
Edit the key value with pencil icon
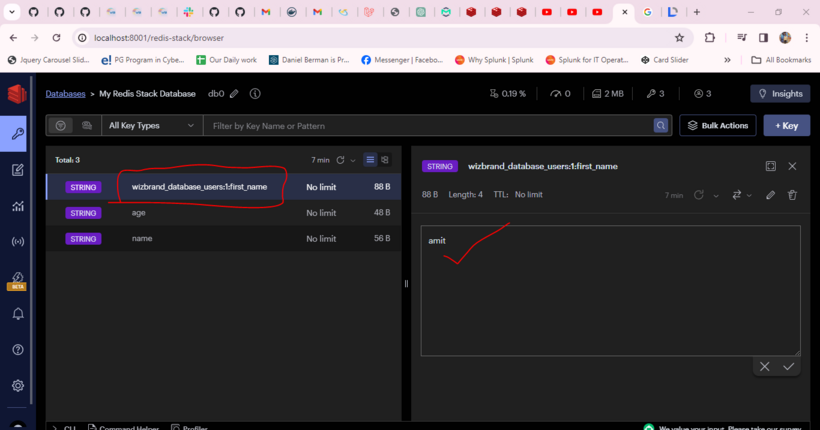pyautogui.click(x=770, y=195)
